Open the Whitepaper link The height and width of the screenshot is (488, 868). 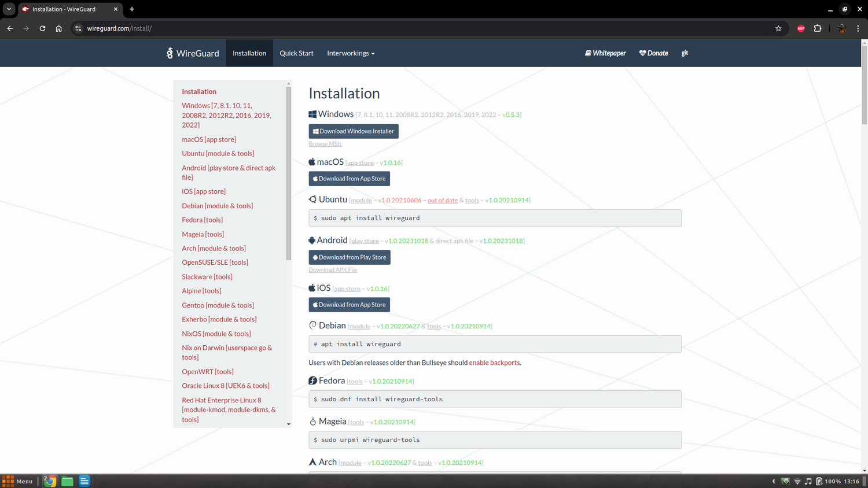(605, 53)
